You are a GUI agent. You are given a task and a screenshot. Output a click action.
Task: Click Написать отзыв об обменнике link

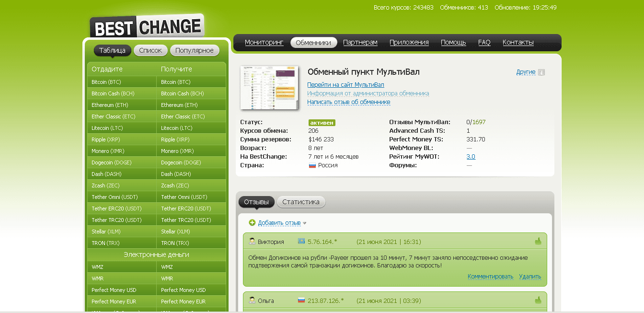348,102
